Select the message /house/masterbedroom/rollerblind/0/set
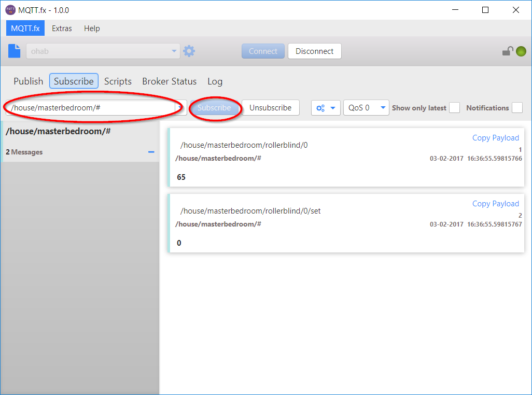 tap(346, 223)
